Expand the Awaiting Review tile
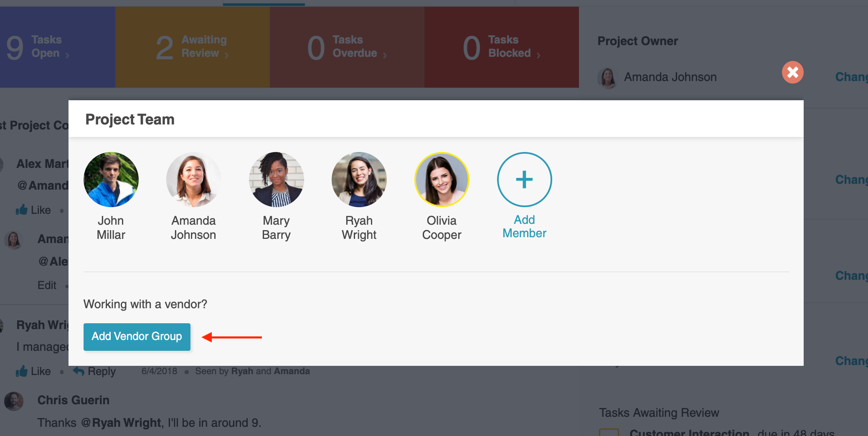 click(x=192, y=47)
